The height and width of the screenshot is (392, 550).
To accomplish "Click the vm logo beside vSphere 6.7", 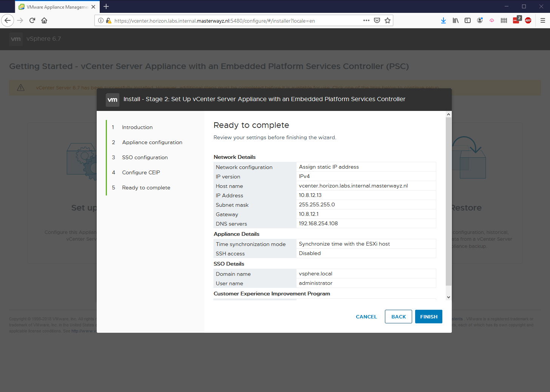I will [16, 39].
